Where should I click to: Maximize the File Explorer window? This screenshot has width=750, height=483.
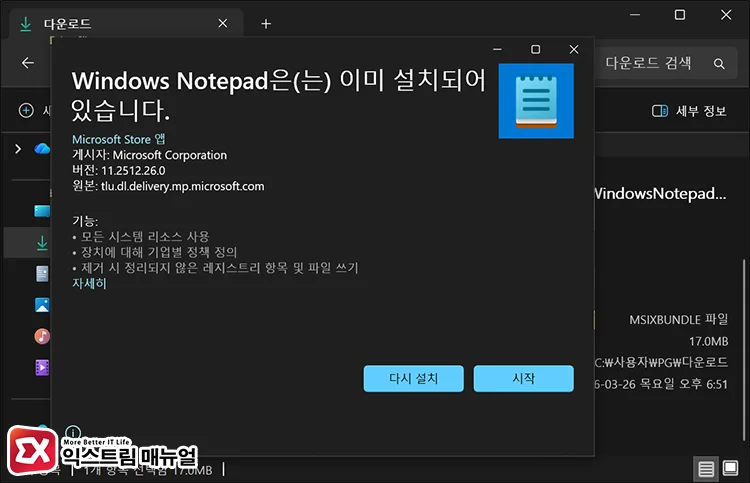(x=680, y=15)
